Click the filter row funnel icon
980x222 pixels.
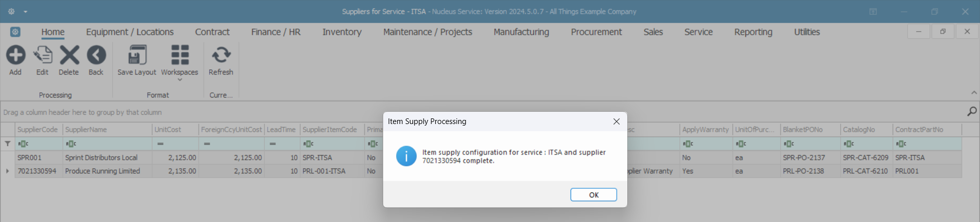coord(8,144)
